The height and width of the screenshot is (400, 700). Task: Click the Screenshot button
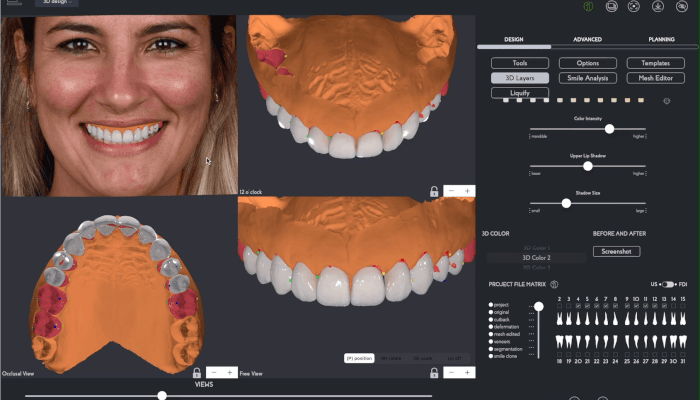pos(616,251)
